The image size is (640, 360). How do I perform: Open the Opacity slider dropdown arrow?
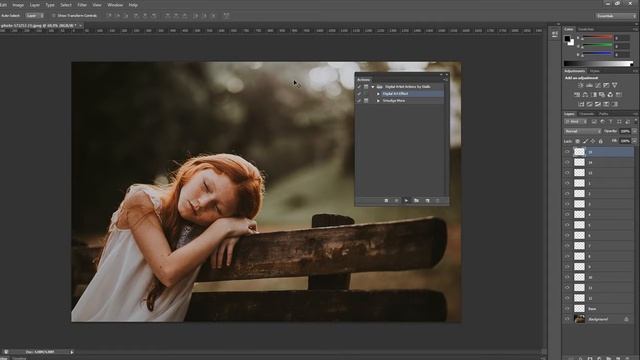[634, 131]
